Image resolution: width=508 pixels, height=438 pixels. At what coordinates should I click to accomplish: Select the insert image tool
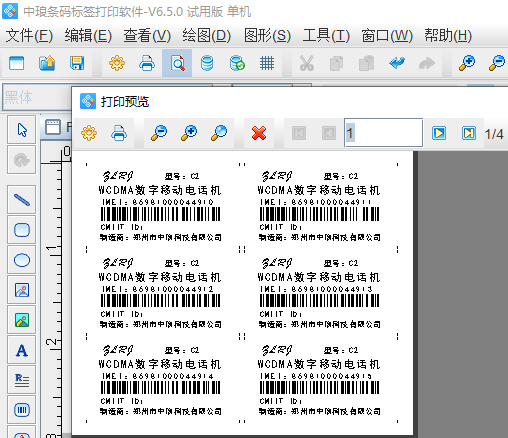point(22,290)
